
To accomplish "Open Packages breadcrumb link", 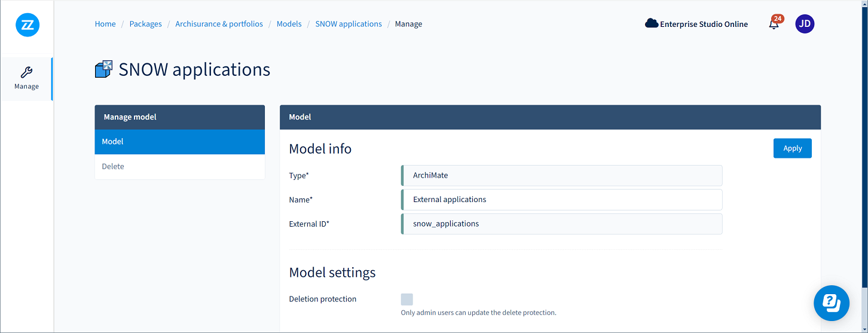I will pyautogui.click(x=145, y=24).
